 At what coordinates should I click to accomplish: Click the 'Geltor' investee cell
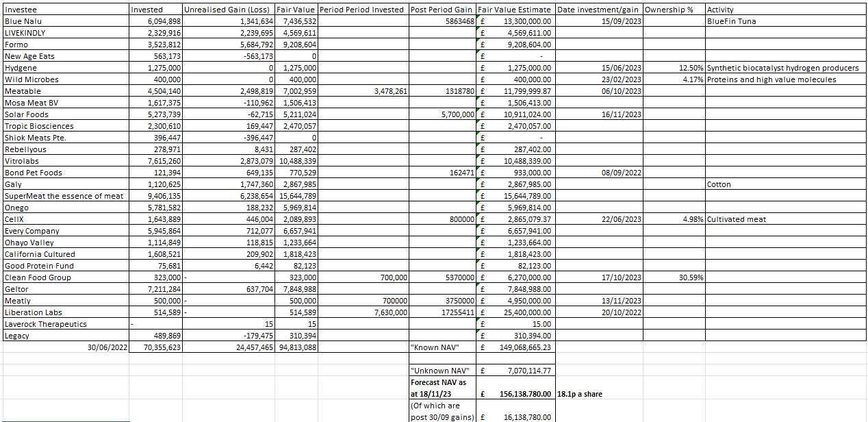[x=66, y=289]
